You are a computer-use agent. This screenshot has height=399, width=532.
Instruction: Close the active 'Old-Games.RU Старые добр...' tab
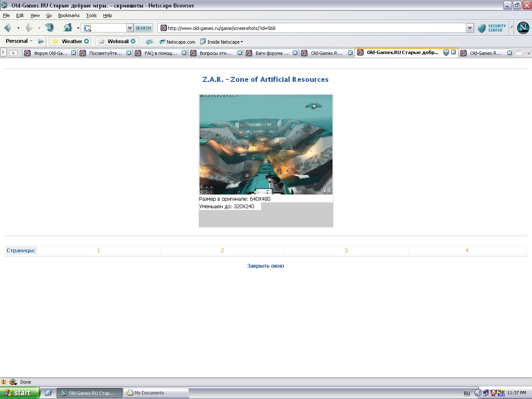click(x=453, y=52)
